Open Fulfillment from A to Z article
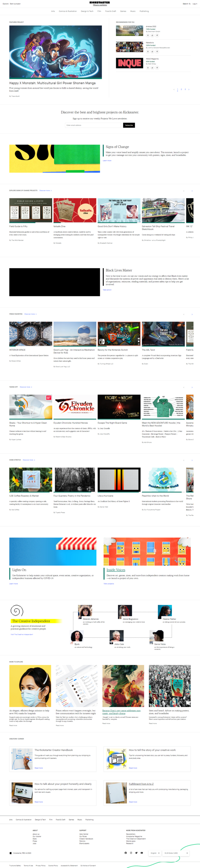The width and height of the screenshot is (200, 868). point(141,784)
